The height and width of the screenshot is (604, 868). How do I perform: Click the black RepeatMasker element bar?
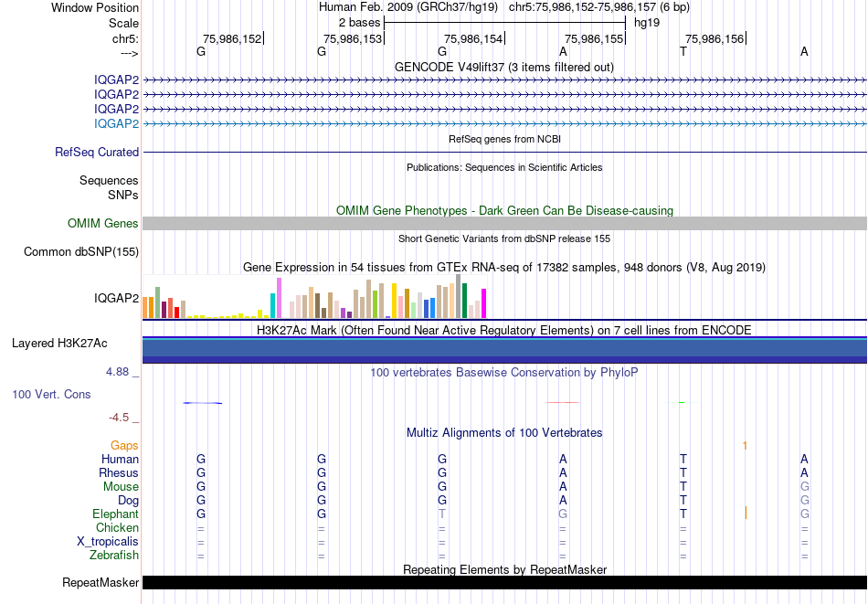point(505,582)
